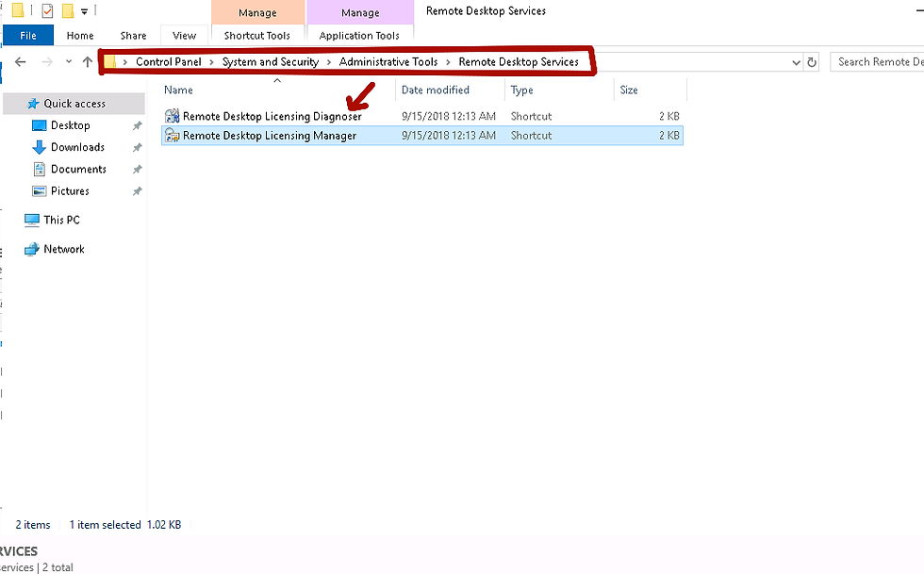Screen dimensions: 924x574
Task: Go back with the left arrow
Action: [20, 62]
